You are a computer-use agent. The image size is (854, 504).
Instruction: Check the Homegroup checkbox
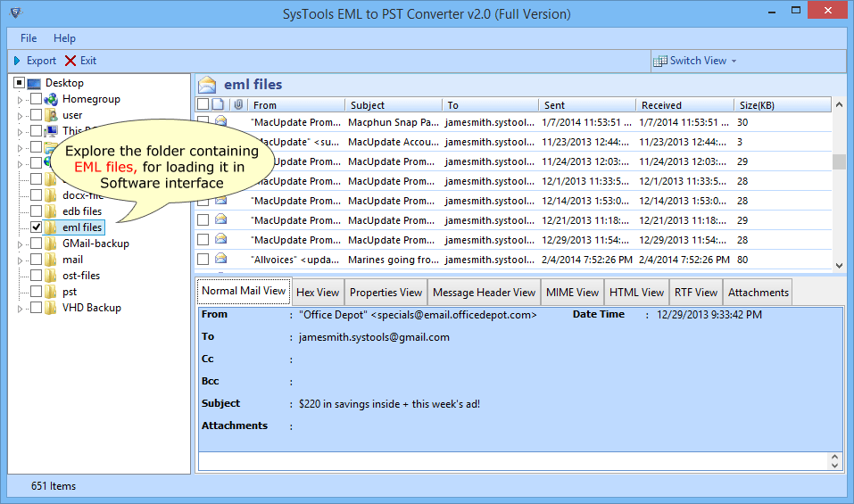[x=36, y=98]
